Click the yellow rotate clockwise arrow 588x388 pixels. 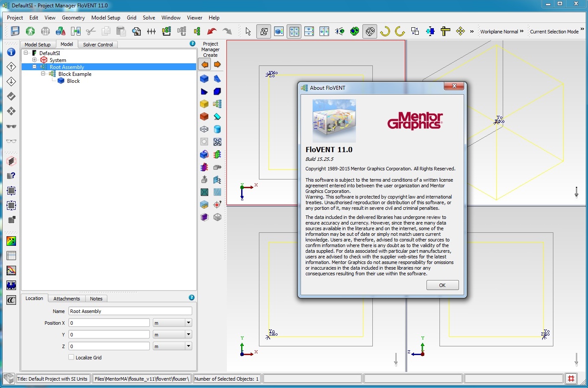385,31
